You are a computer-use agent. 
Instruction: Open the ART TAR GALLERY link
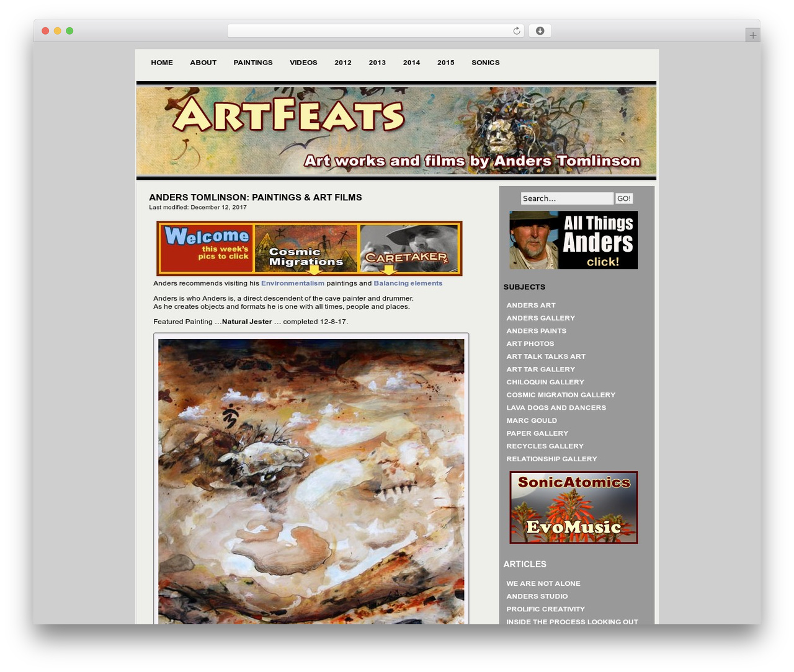[541, 369]
